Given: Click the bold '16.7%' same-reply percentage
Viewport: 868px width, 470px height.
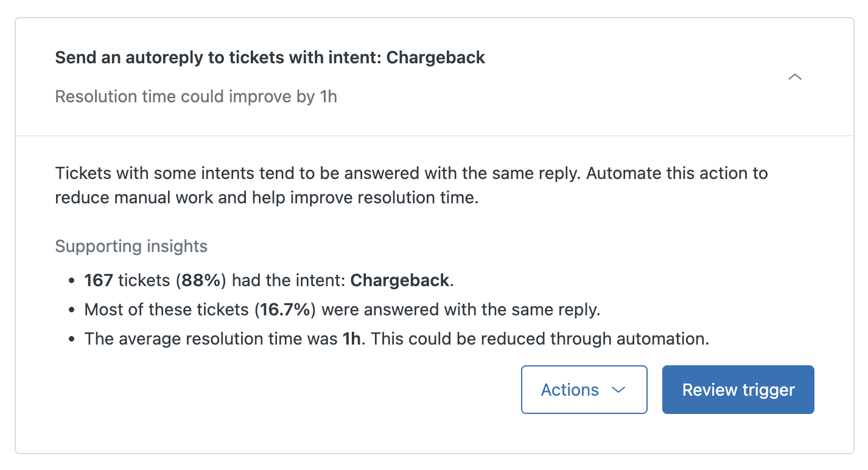Looking at the screenshot, I should (x=285, y=309).
